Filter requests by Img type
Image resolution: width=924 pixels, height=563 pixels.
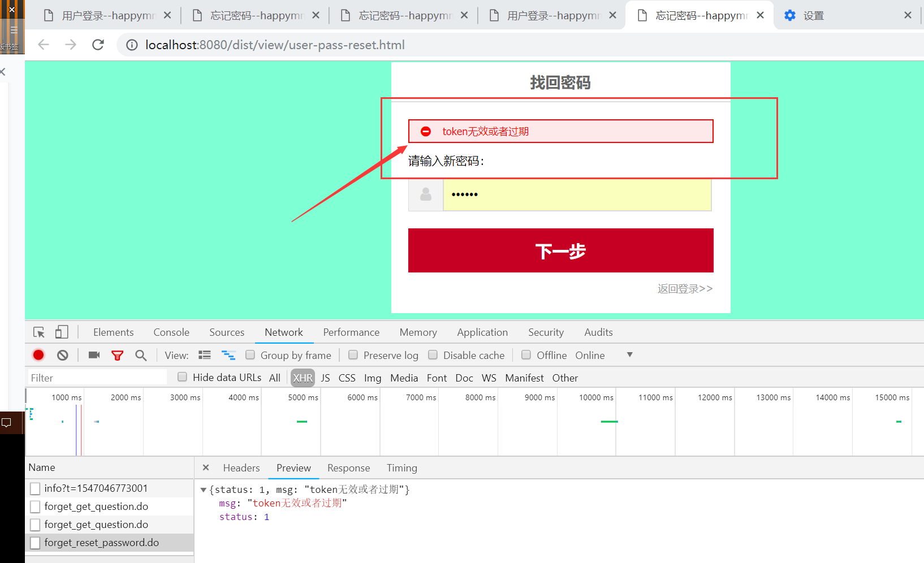click(x=373, y=378)
